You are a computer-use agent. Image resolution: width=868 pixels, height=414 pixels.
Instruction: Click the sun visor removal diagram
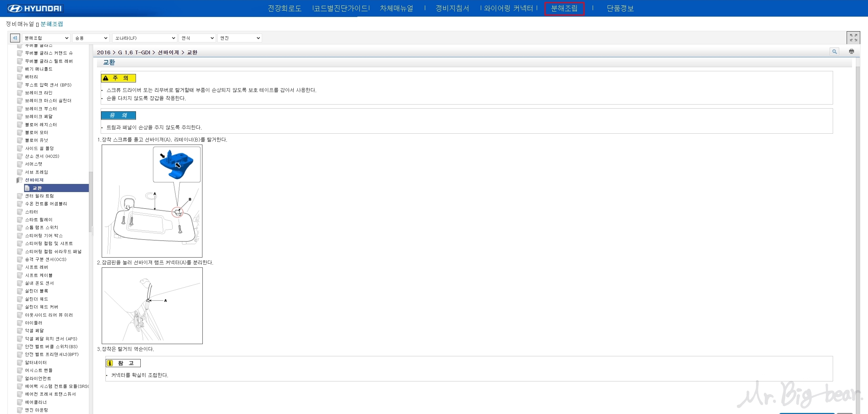pyautogui.click(x=152, y=201)
